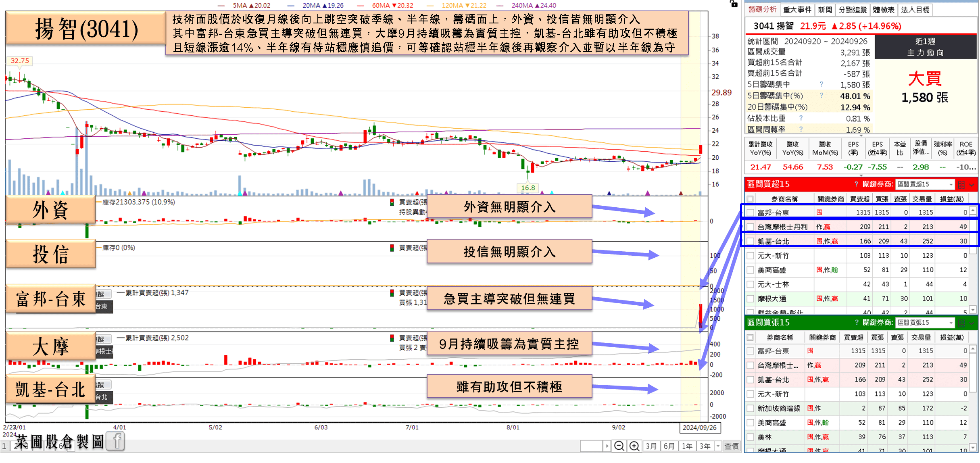
Task: Click grid layout icon in 區間買張15 header
Action: click(x=961, y=323)
